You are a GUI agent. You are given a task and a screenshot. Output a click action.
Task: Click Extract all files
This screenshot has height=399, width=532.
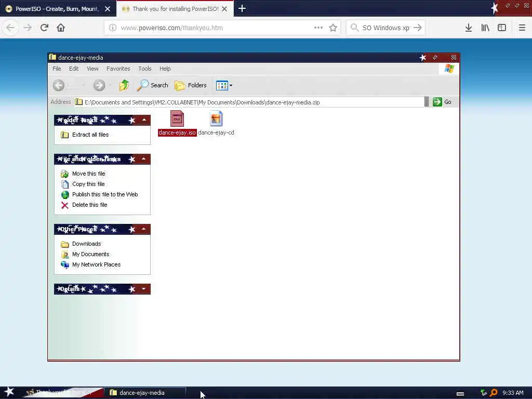(85, 135)
